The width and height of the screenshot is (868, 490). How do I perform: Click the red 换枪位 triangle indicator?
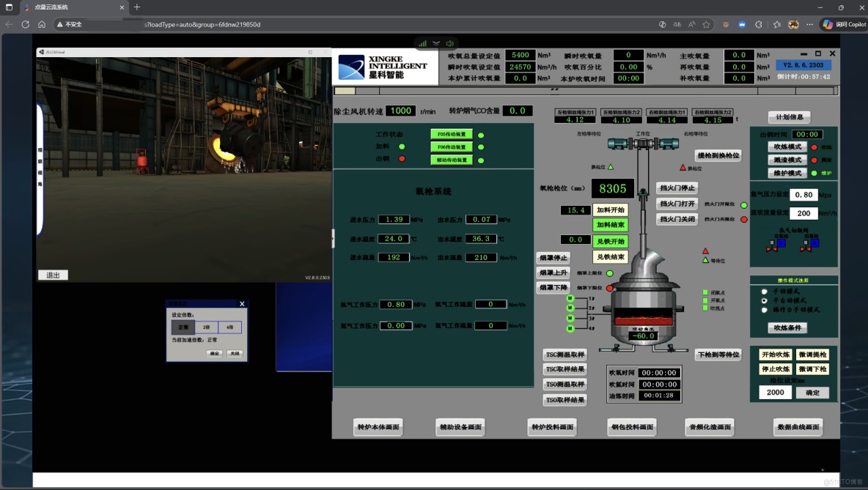683,168
